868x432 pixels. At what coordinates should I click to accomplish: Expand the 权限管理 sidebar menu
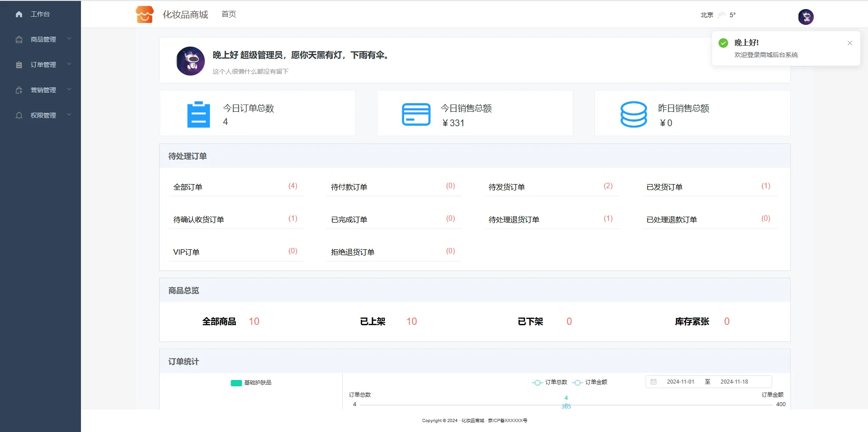pyautogui.click(x=43, y=115)
